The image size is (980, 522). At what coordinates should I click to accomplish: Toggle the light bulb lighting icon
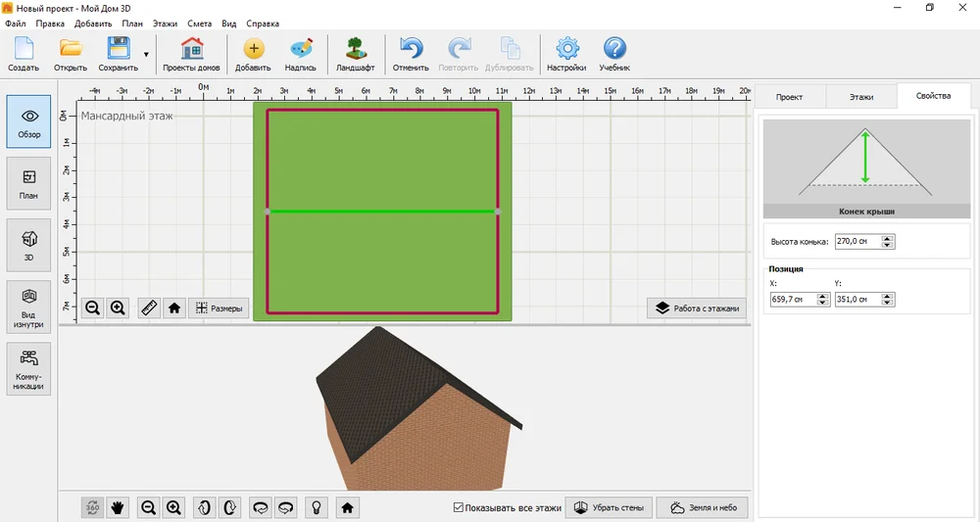(x=317, y=507)
